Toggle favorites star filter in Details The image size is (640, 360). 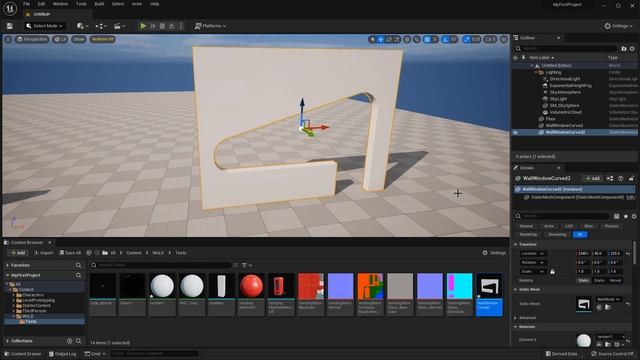tap(626, 216)
